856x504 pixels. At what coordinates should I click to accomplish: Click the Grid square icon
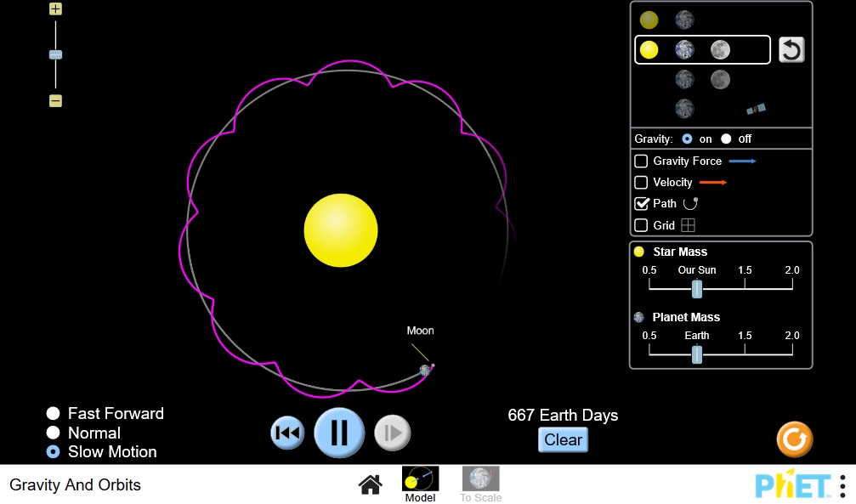[x=688, y=225]
